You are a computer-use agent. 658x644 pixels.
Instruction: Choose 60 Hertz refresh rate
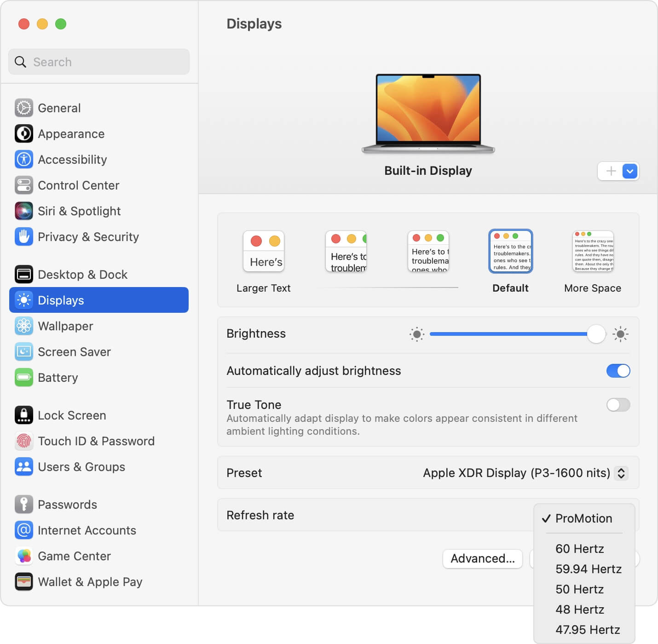(579, 548)
